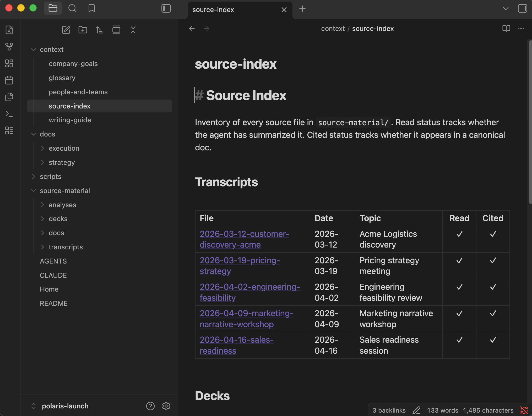
Task: Open templates ribbon icon
Action: [x=9, y=97]
